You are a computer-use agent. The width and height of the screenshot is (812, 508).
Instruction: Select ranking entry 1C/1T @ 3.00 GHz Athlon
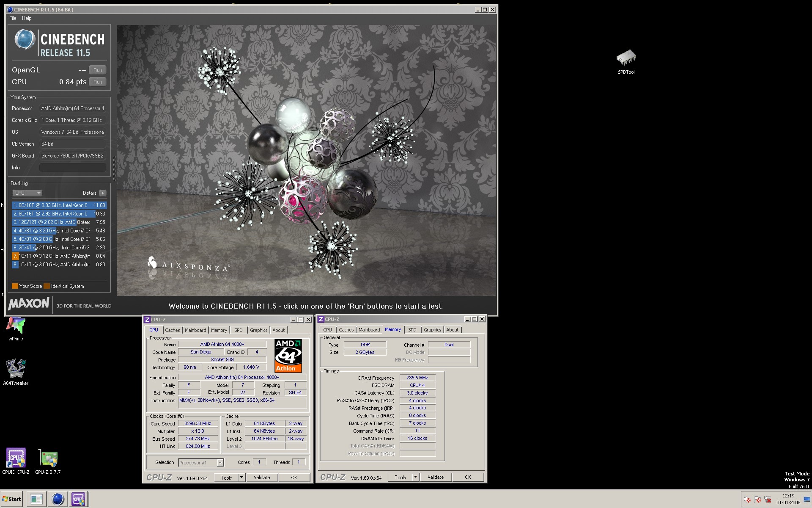pos(59,265)
